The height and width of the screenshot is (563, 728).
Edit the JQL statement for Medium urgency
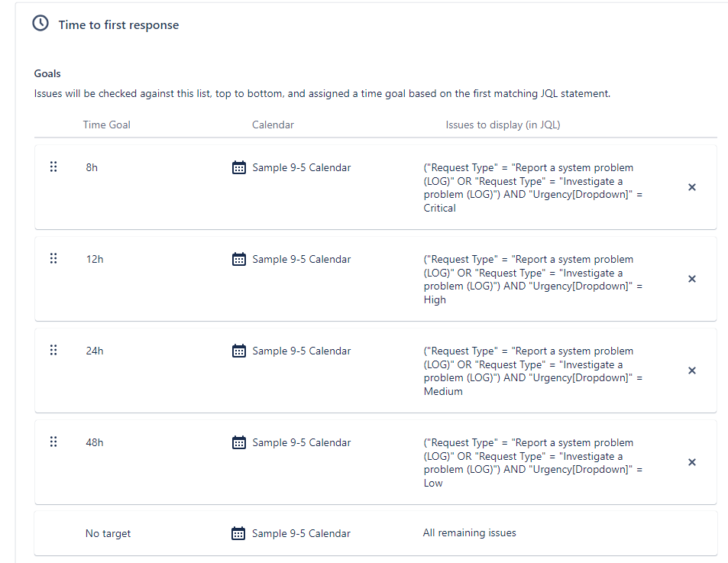coord(533,370)
